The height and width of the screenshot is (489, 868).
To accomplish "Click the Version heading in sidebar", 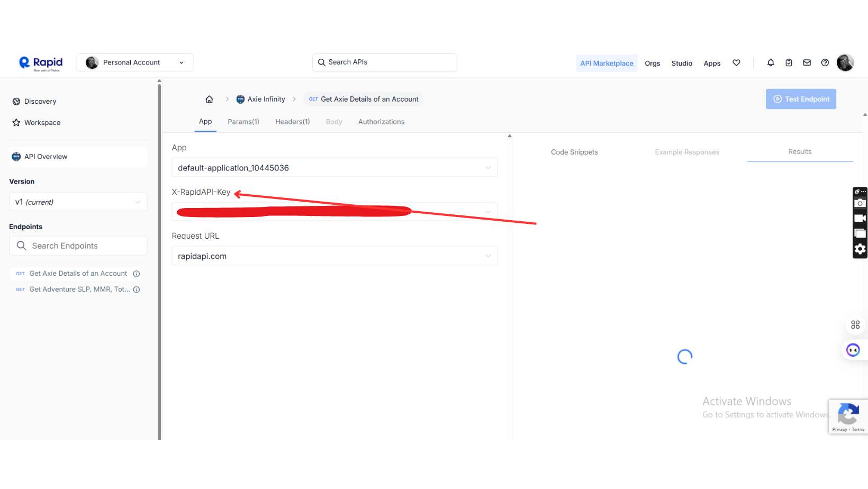I will [22, 182].
